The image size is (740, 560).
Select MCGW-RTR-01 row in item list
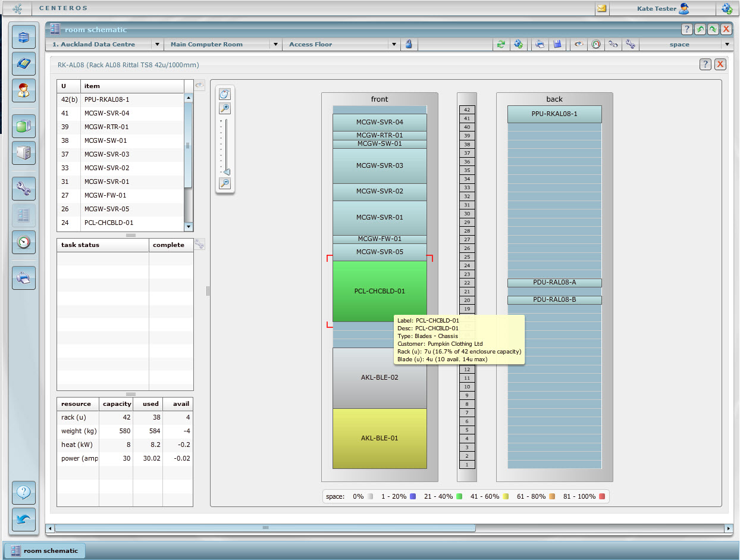click(106, 127)
